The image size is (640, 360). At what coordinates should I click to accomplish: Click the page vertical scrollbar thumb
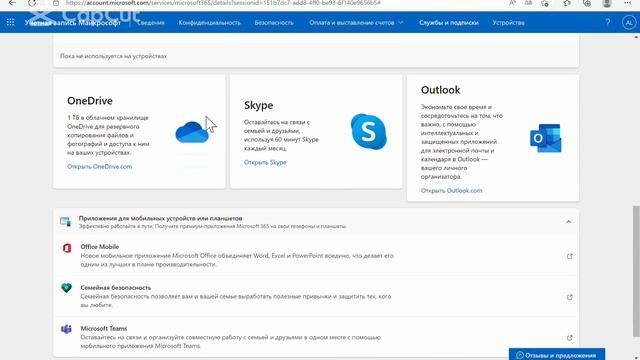[x=636, y=271]
